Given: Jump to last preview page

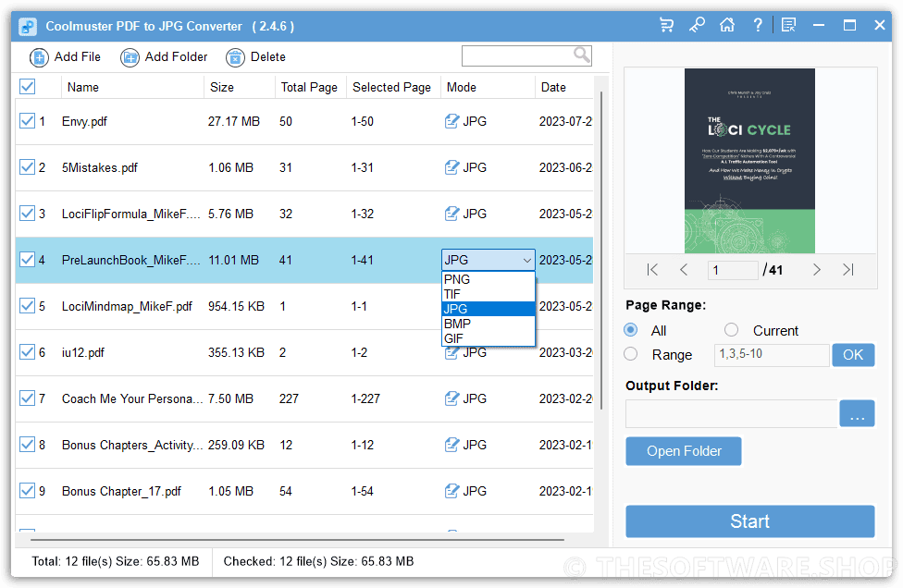Looking at the screenshot, I should tap(848, 270).
